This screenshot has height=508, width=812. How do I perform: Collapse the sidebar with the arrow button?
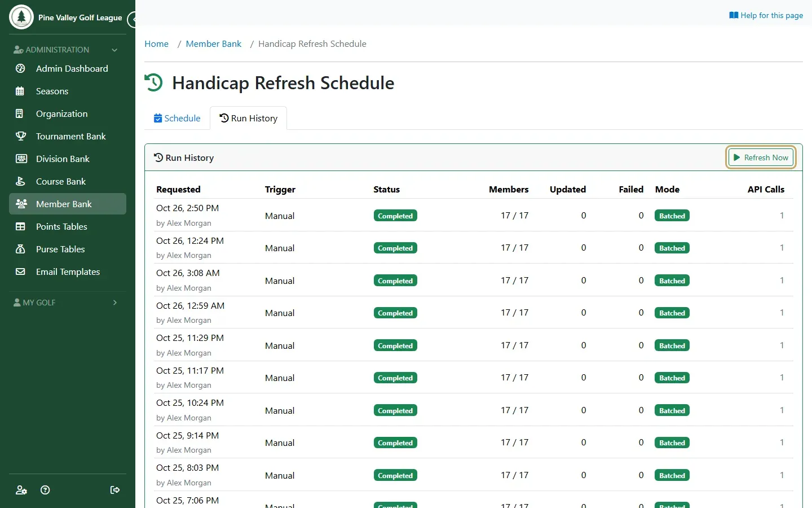click(x=133, y=20)
